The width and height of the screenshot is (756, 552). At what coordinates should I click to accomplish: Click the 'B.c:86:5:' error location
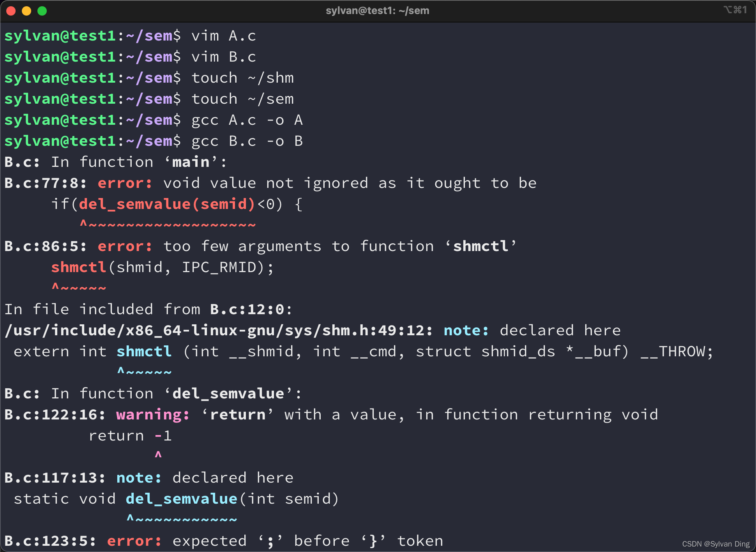(x=46, y=246)
